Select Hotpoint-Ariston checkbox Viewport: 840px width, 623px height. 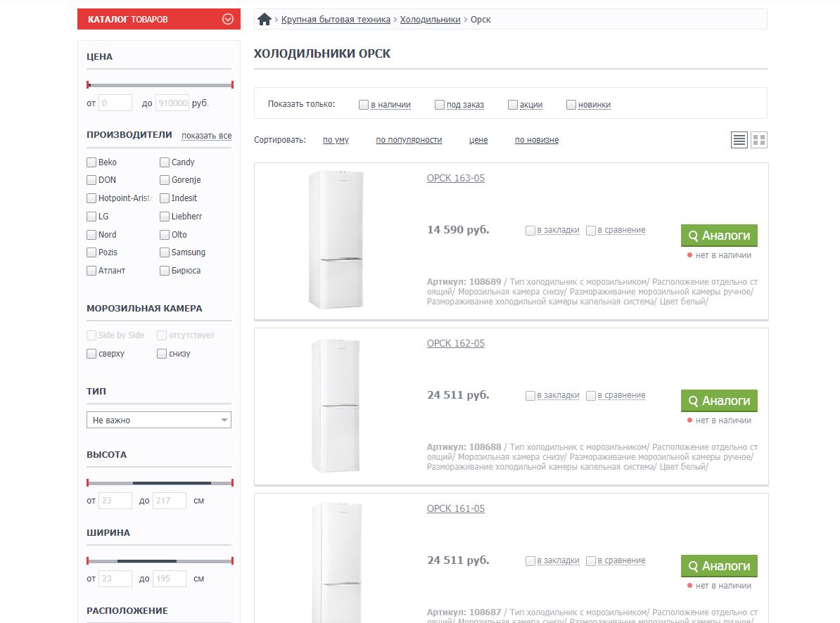pos(91,198)
